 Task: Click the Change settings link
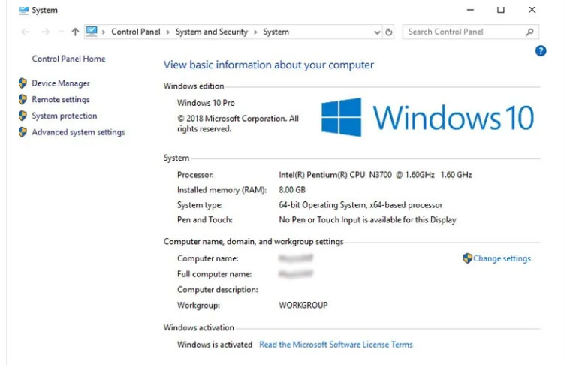tap(502, 258)
